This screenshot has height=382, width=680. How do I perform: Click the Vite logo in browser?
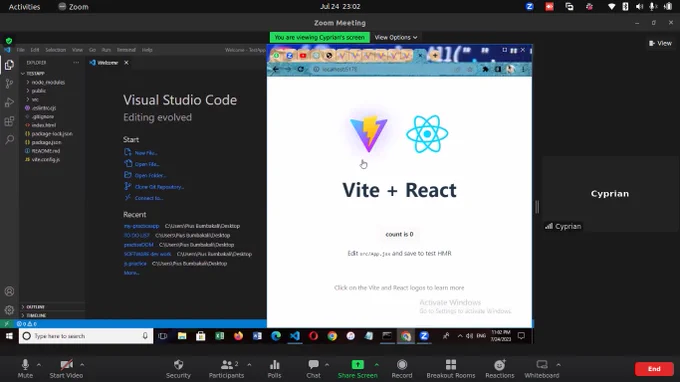click(x=369, y=134)
